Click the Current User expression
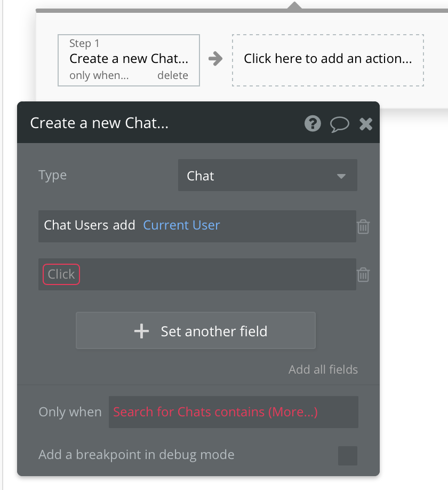Image resolution: width=448 pixels, height=490 pixels. click(181, 225)
